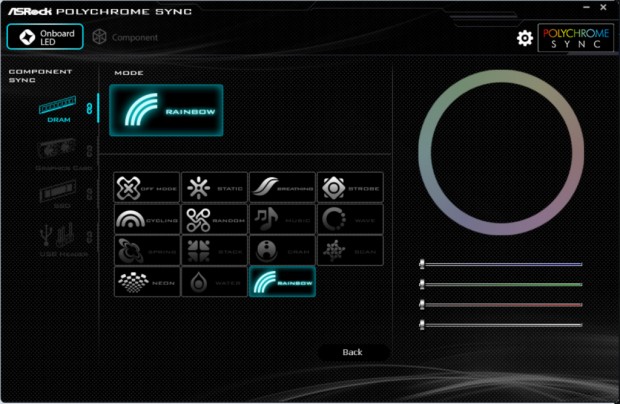This screenshot has height=404, width=620.
Task: Select the Rainbow mode in the grid
Action: click(282, 282)
